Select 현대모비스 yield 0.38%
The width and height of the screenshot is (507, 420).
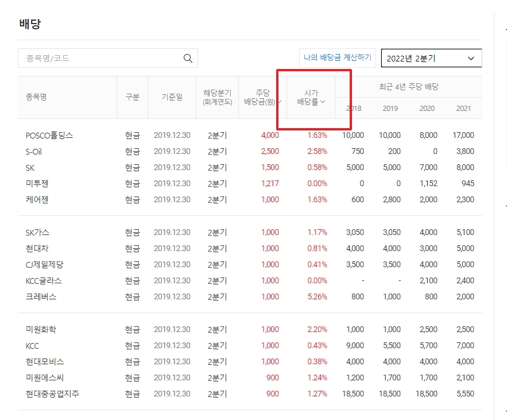tap(317, 362)
